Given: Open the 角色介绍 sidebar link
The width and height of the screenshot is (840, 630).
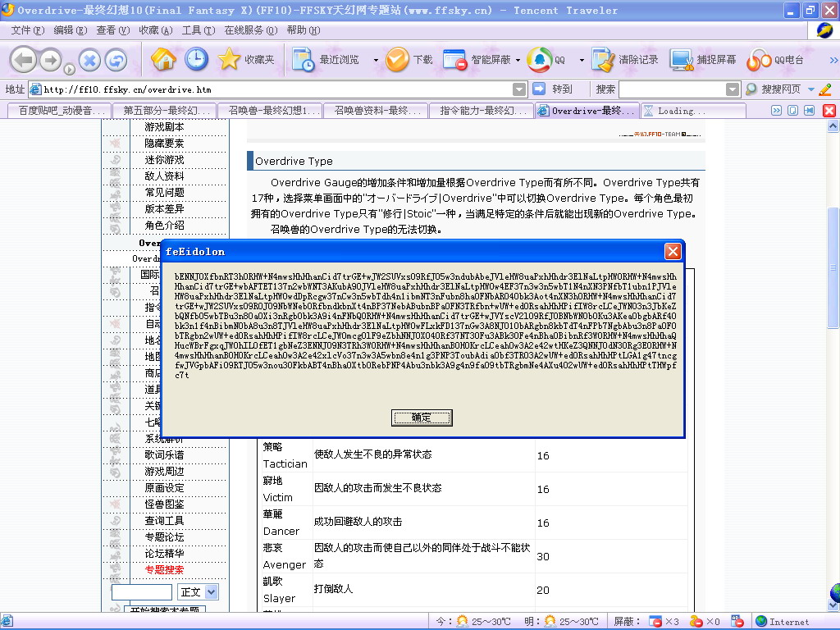Looking at the screenshot, I should [164, 225].
